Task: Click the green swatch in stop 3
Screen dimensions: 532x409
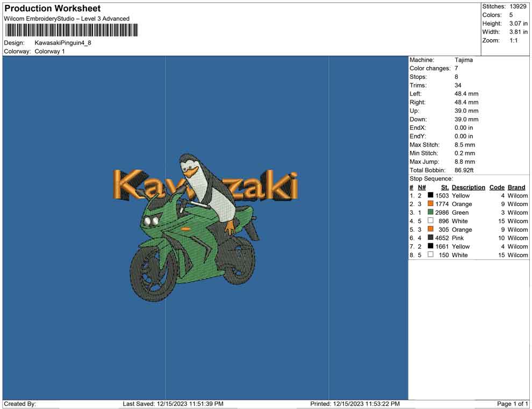Action: 430,213
